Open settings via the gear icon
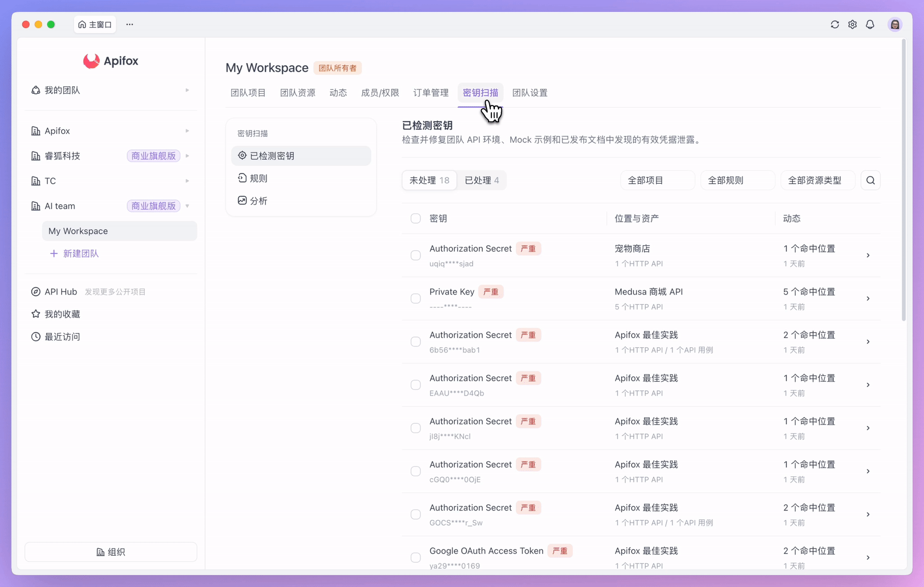 click(852, 25)
